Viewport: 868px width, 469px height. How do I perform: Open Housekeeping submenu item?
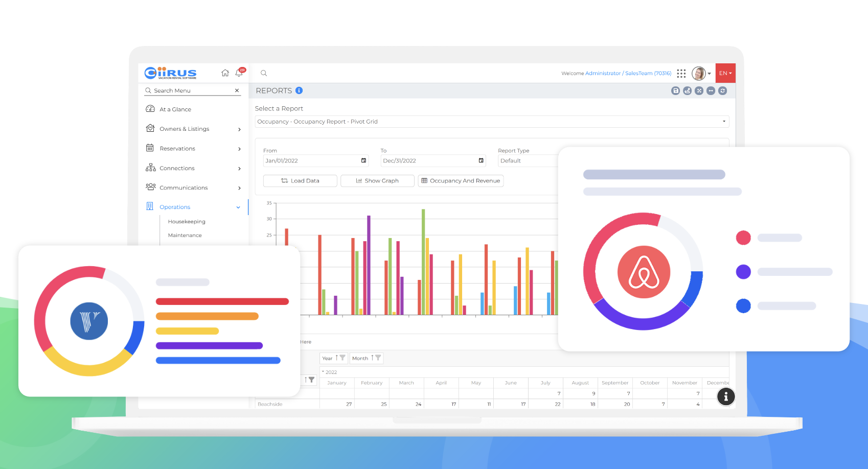(x=187, y=222)
